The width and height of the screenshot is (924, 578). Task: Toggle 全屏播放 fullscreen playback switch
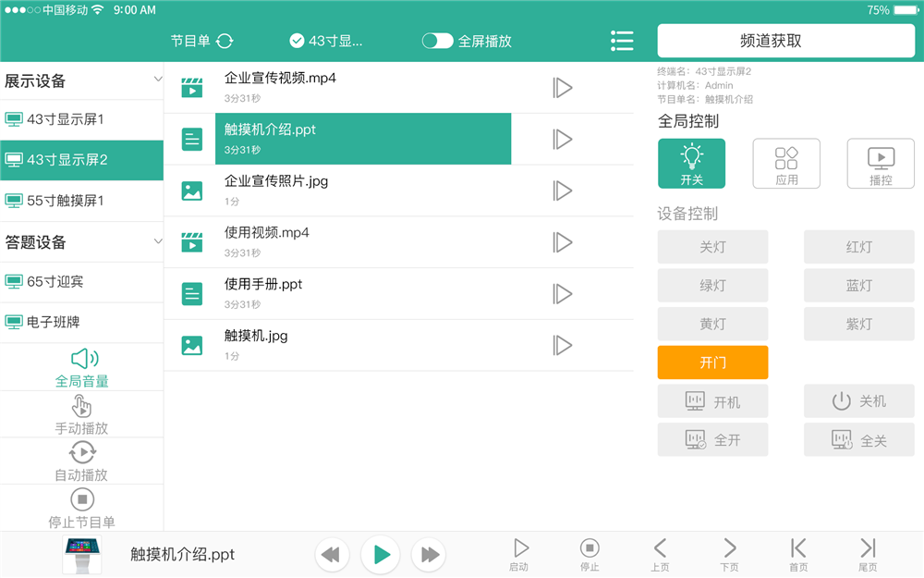click(x=438, y=41)
